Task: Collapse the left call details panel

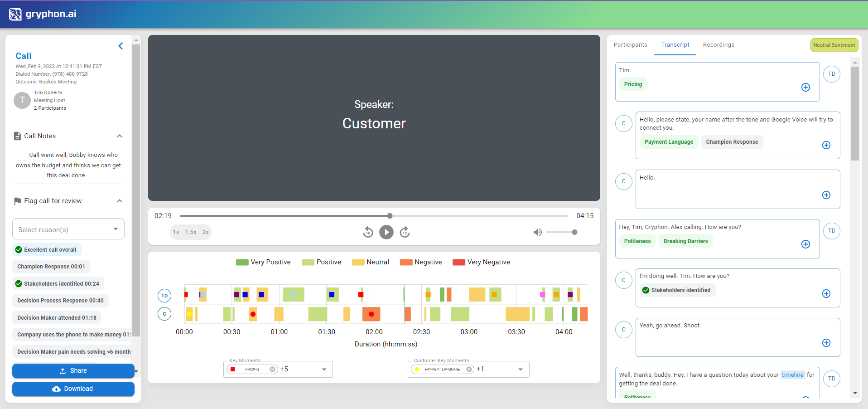Action: [121, 46]
